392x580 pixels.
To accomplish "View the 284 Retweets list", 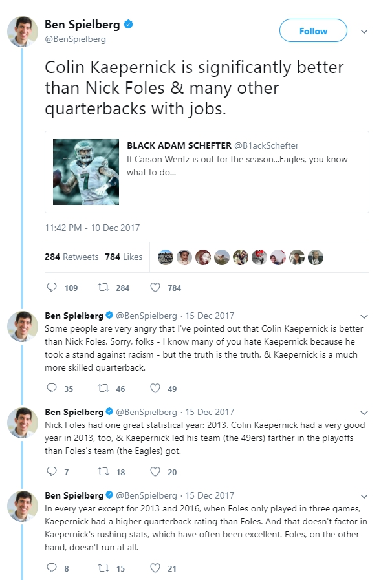I will tap(71, 257).
